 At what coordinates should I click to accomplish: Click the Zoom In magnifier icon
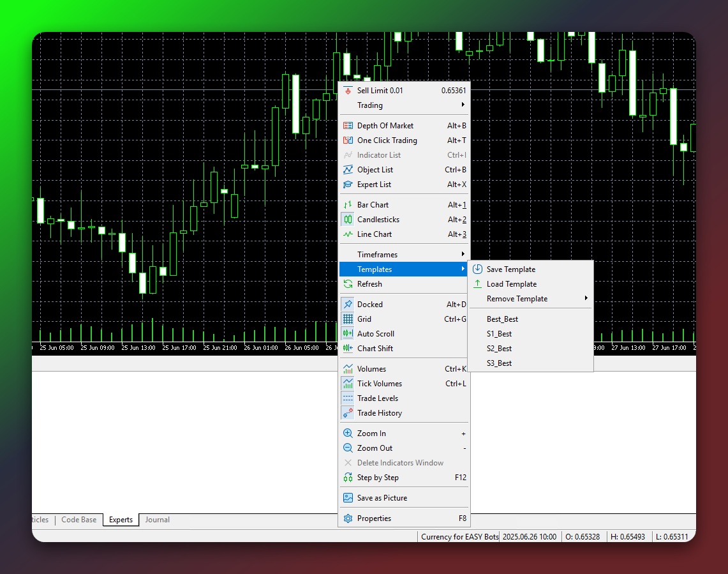click(x=348, y=433)
